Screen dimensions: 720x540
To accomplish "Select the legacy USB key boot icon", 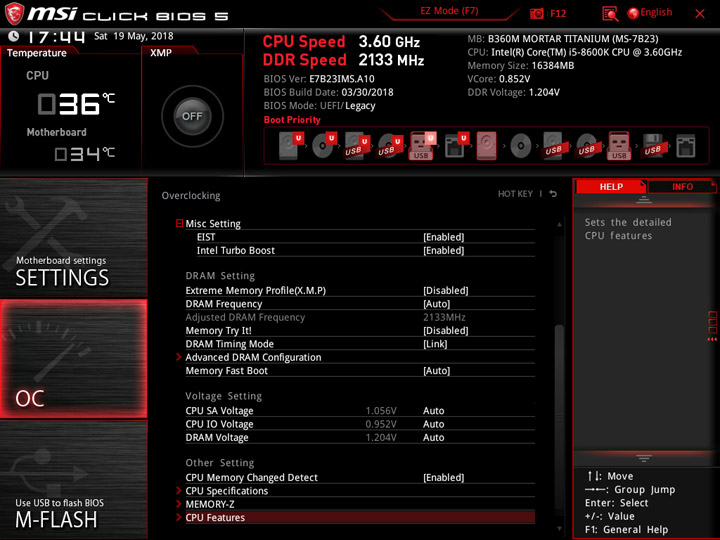I will pyautogui.click(x=619, y=146).
